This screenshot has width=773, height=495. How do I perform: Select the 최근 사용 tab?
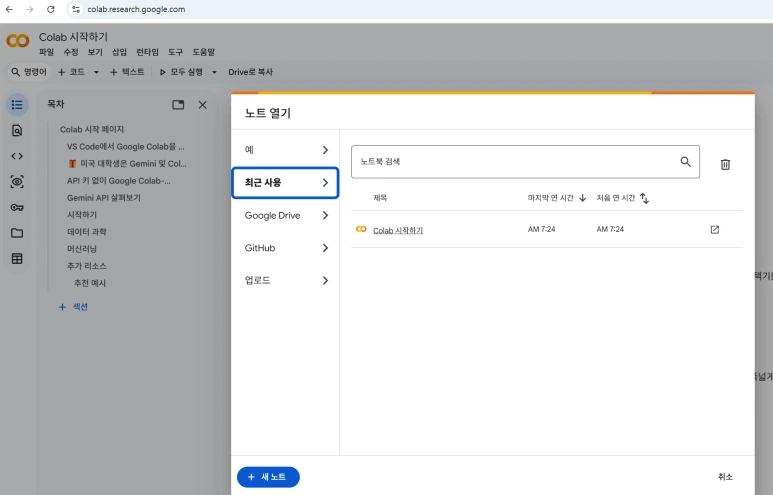[x=285, y=183]
